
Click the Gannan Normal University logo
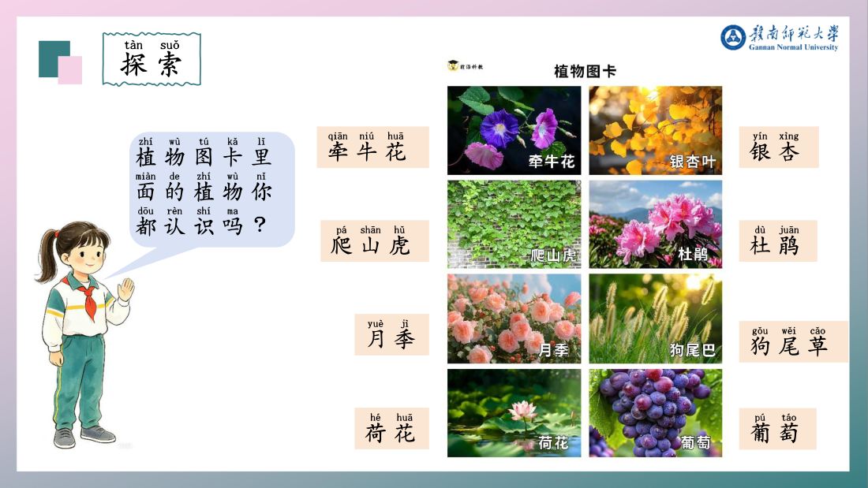(x=780, y=38)
